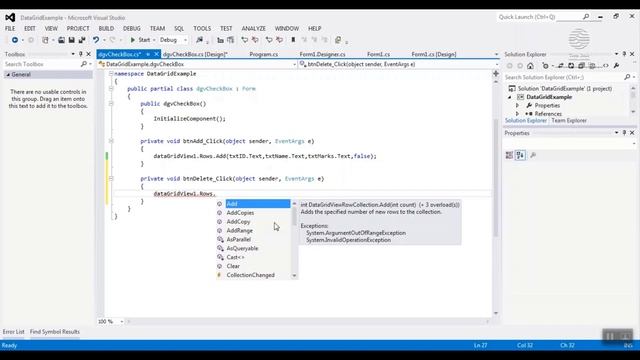Click the Search Toolbox input field
This screenshot has width=640, height=360.
42,64
